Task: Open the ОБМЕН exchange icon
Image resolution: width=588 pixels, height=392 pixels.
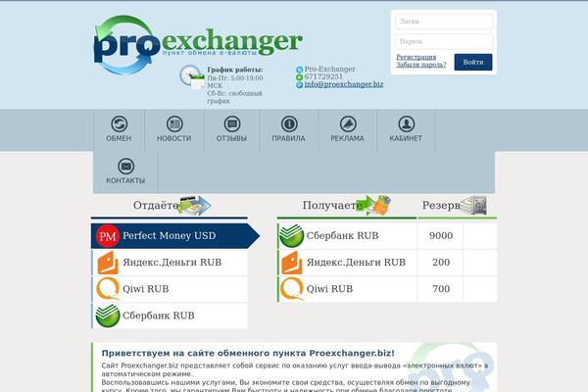Action: [119, 123]
